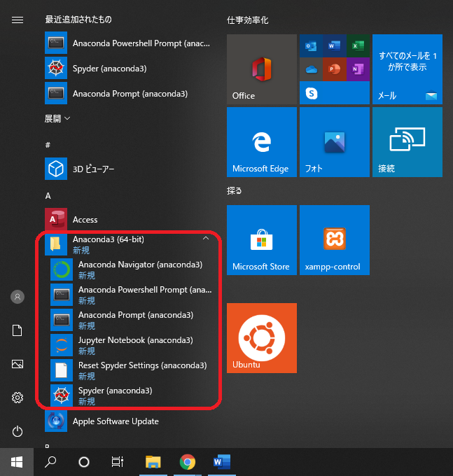Open the Documents sidebar icon
Screen dimensions: 453x476
pyautogui.click(x=18, y=330)
